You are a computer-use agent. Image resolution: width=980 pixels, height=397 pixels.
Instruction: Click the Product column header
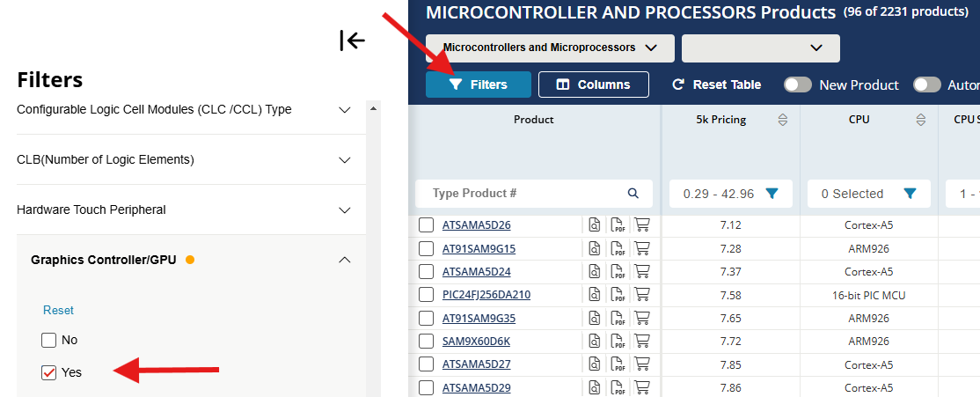click(534, 120)
